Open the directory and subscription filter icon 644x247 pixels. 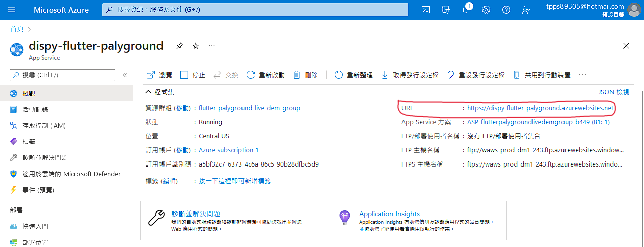pos(446,10)
